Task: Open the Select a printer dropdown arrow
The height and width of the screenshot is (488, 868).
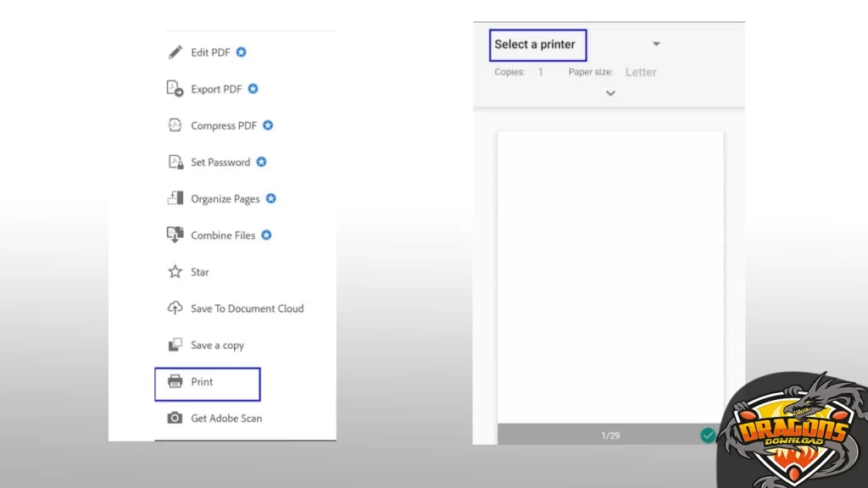Action: coord(656,44)
